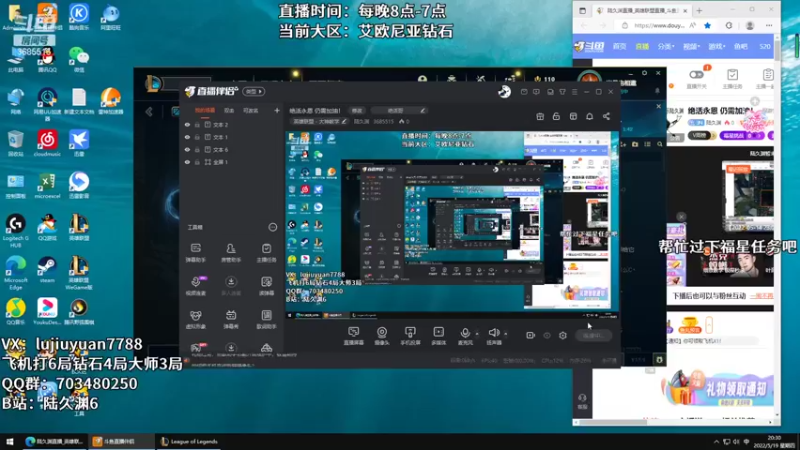Go to 首页 on Douyu nav
The image size is (800, 450).
point(619,46)
